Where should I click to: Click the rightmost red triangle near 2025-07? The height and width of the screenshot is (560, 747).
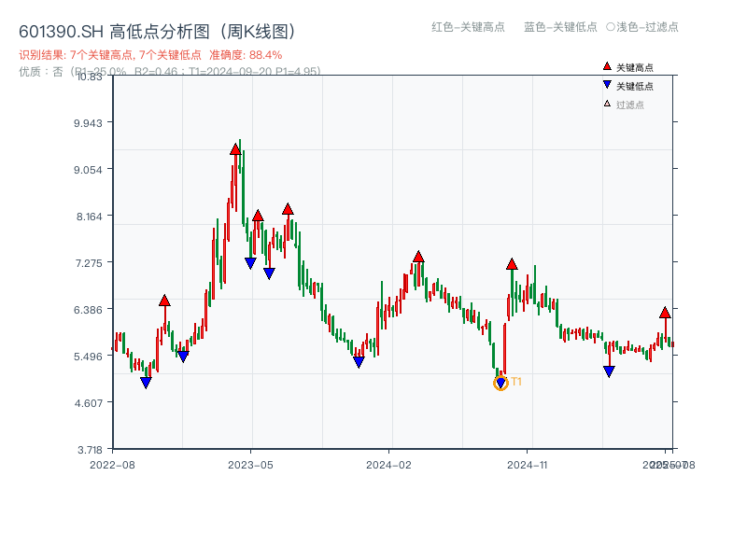point(664,314)
